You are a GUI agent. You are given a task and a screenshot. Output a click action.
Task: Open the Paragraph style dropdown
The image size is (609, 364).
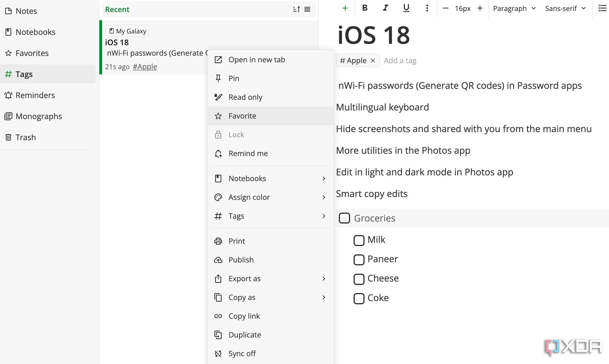pos(514,8)
